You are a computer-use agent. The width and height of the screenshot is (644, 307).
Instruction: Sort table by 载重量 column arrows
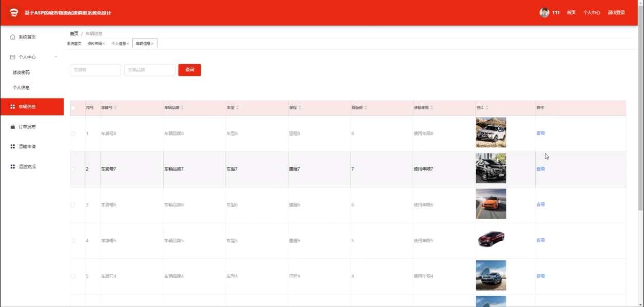click(366, 108)
